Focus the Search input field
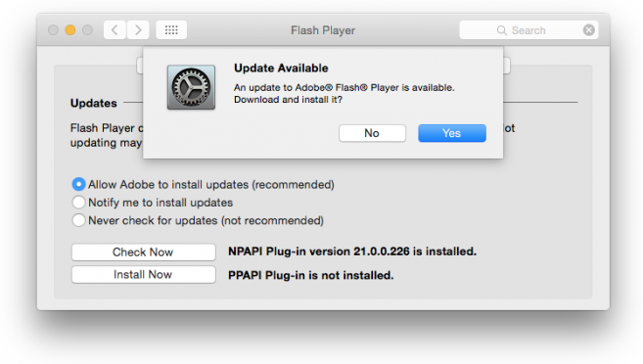Screen dimensions: 643x364 [528, 30]
